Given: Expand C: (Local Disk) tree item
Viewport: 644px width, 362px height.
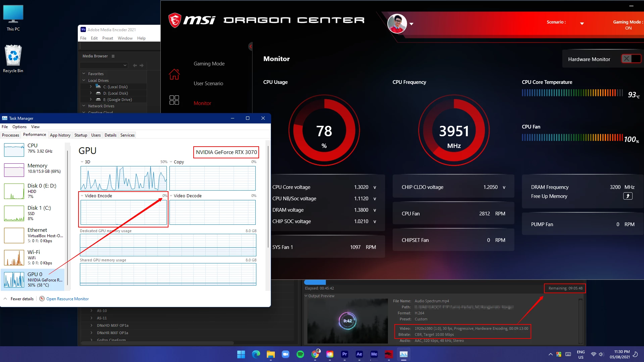Looking at the screenshot, I should [x=91, y=87].
